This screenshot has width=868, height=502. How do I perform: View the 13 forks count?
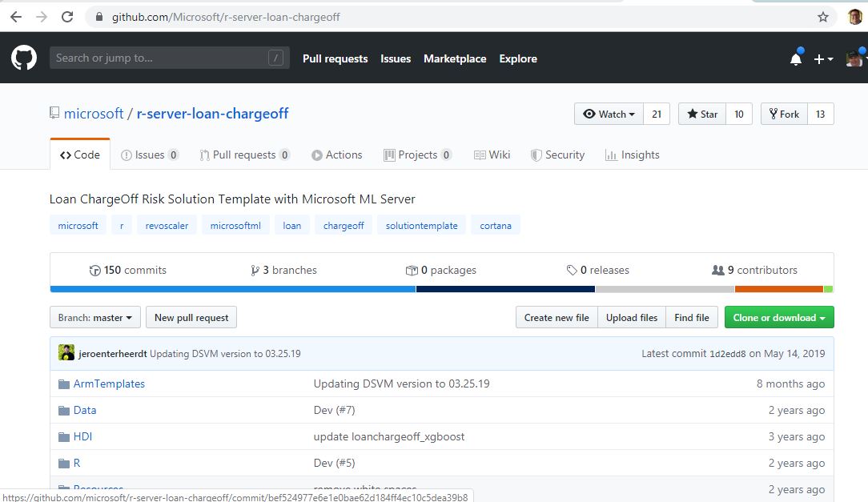[x=821, y=114]
